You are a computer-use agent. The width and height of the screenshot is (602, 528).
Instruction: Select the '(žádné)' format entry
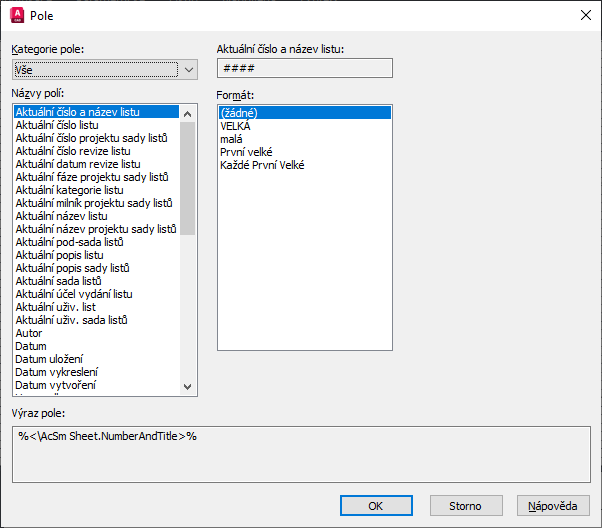(x=240, y=113)
